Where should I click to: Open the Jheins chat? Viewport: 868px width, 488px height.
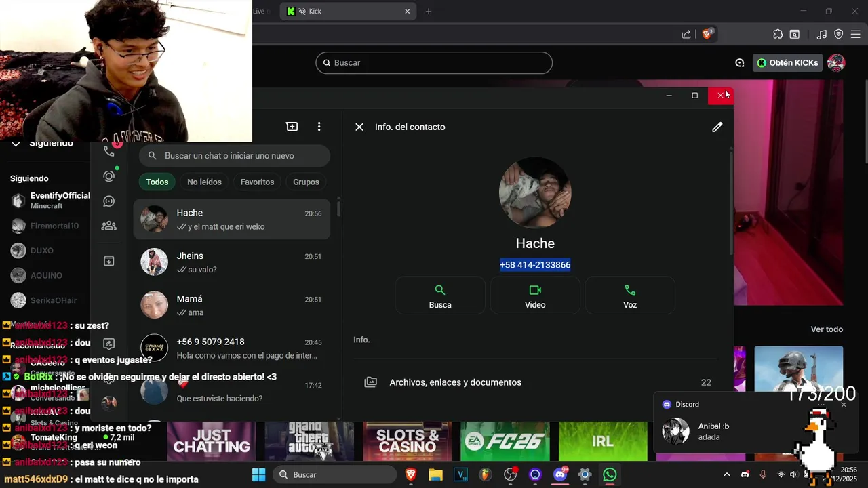pyautogui.click(x=232, y=262)
